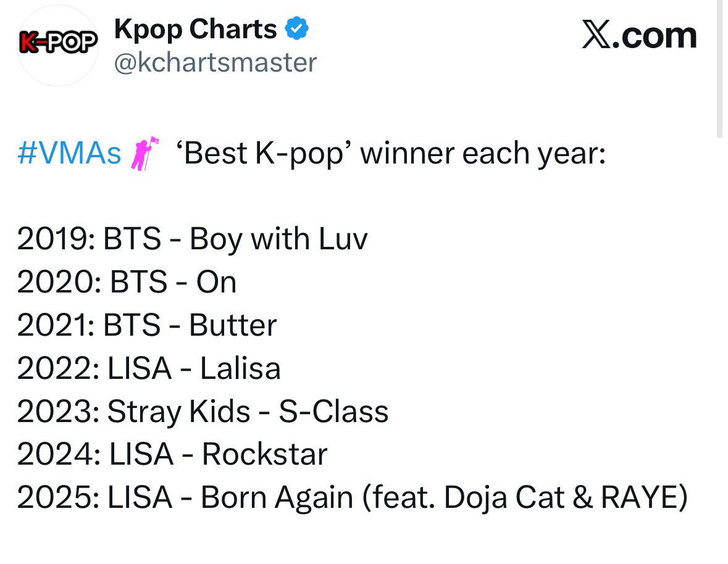Click the X.com watermark text
Viewport: 728px width, 564px height.
click(x=639, y=35)
